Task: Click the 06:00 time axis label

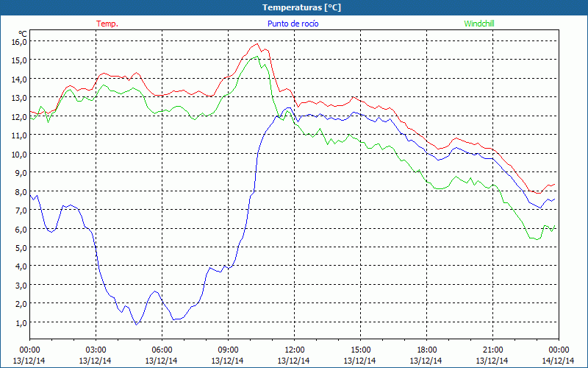Action: [x=162, y=350]
